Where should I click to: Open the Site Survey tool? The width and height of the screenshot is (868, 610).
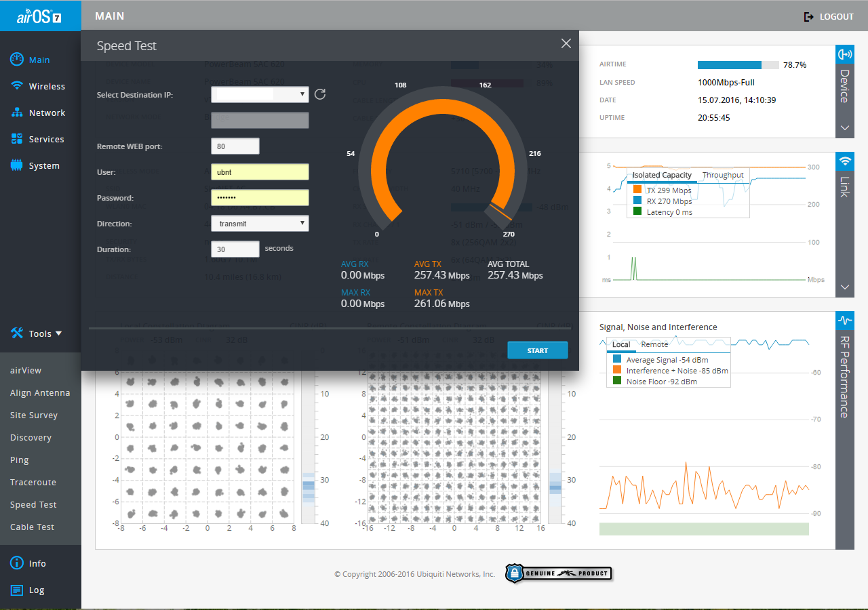pos(34,415)
